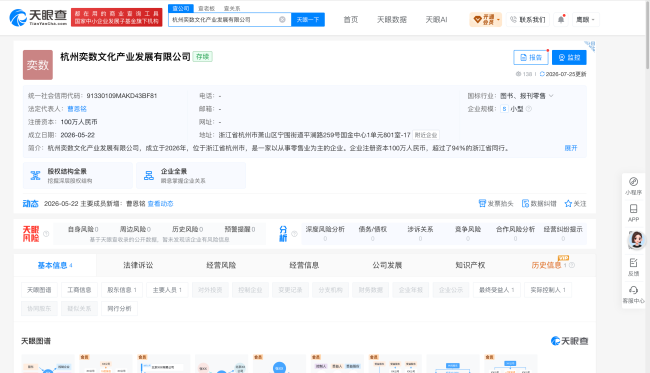This screenshot has height=373, width=650.
Task: Click the 关注 star icon
Action: 568,203
